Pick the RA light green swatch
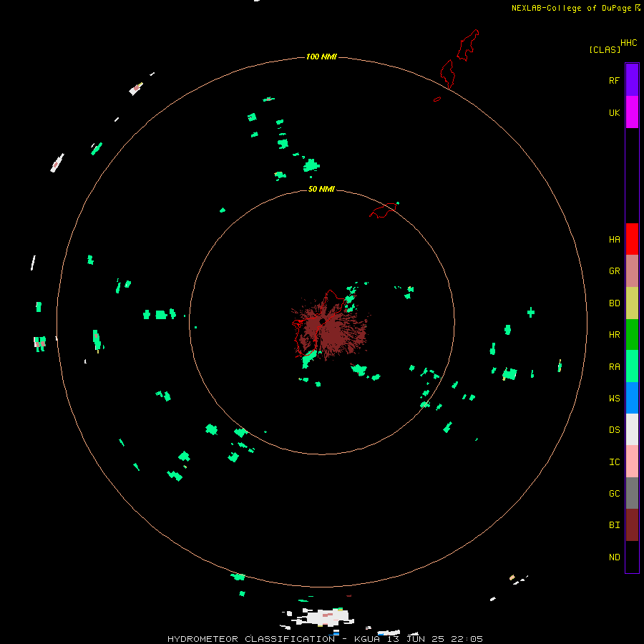The image size is (644, 644). click(632, 366)
